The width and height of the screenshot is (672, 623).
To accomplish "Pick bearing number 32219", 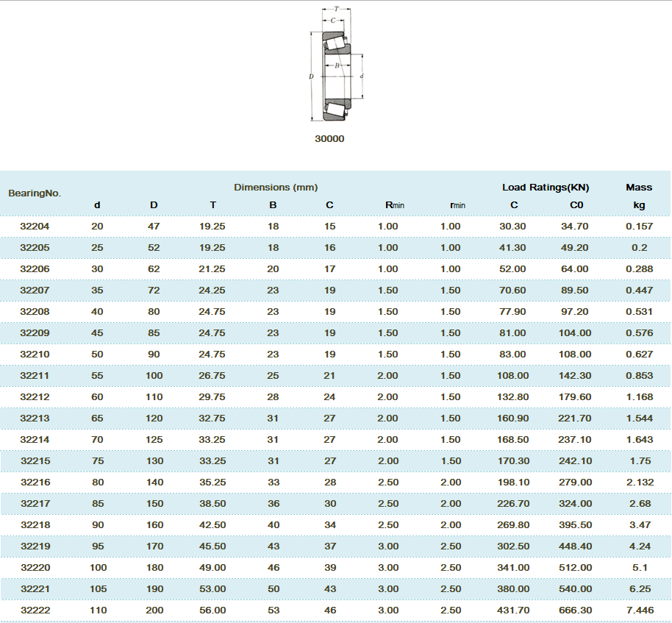I will 35,547.
